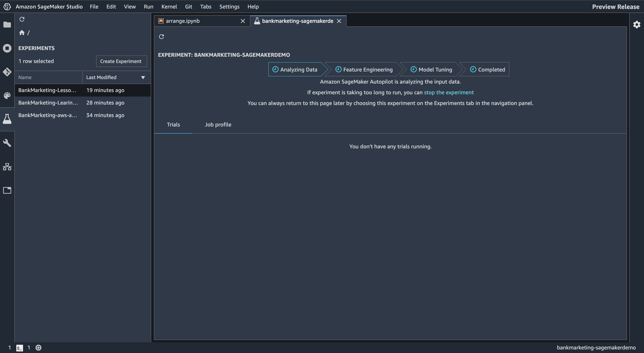Select the BankMarketing-Learin… experiment row

[83, 103]
